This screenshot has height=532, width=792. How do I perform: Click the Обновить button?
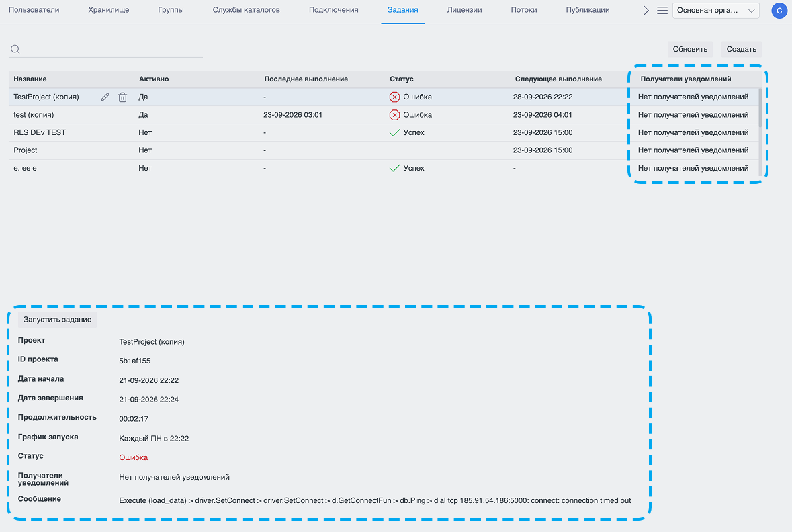(690, 49)
